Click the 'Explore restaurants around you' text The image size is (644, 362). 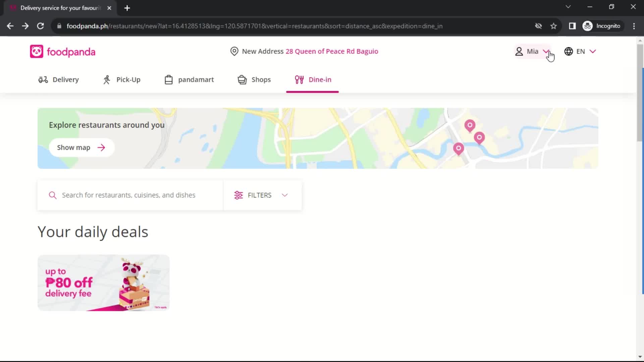107,125
